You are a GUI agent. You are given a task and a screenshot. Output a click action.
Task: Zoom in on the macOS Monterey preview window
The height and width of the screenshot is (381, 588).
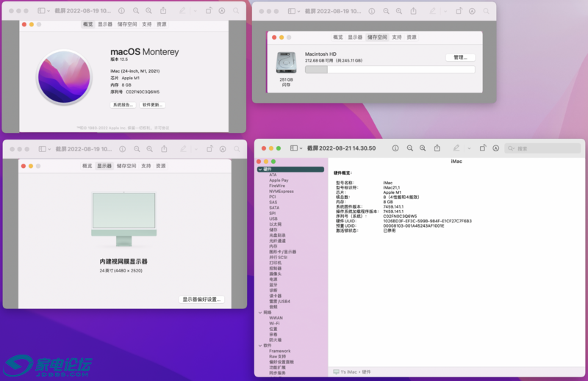[149, 11]
